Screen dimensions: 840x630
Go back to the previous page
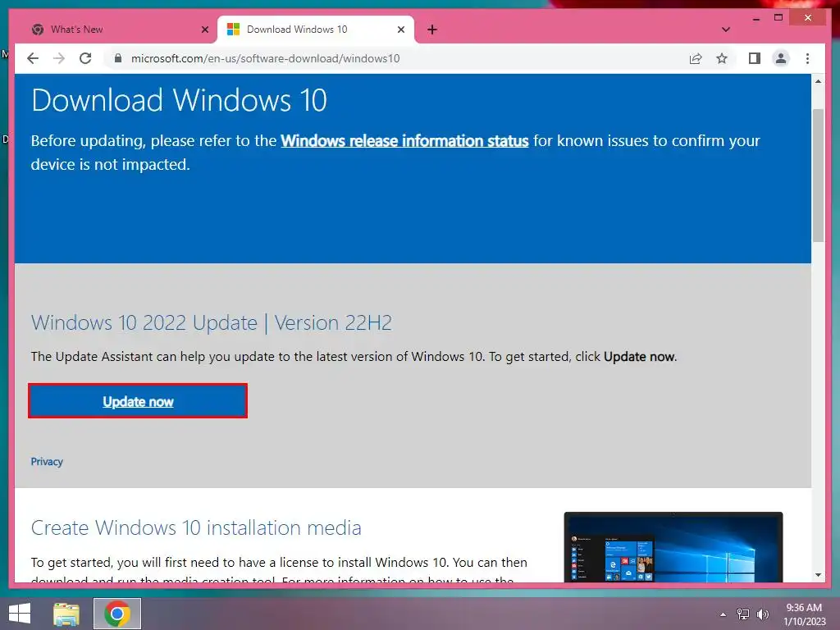(x=33, y=58)
